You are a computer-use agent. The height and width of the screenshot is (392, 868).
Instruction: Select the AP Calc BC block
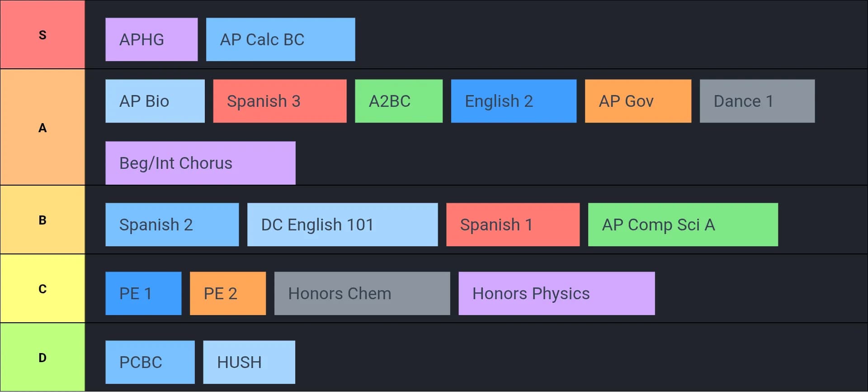tap(280, 39)
